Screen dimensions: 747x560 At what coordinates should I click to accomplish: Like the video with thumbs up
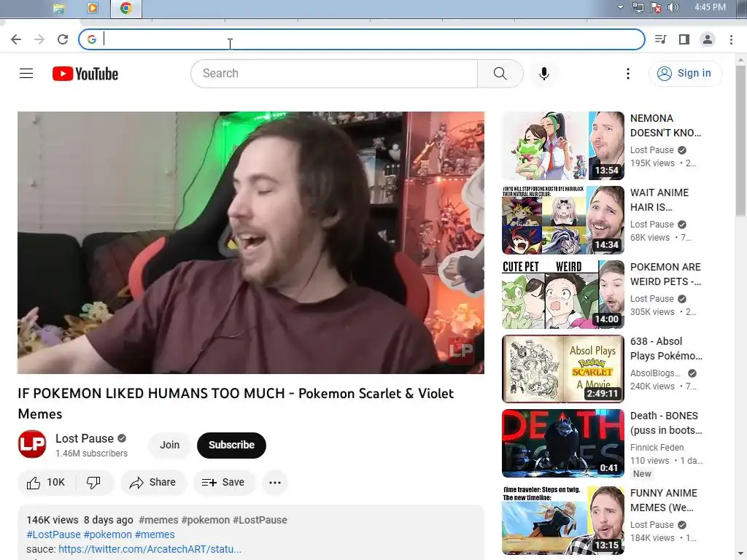point(46,483)
